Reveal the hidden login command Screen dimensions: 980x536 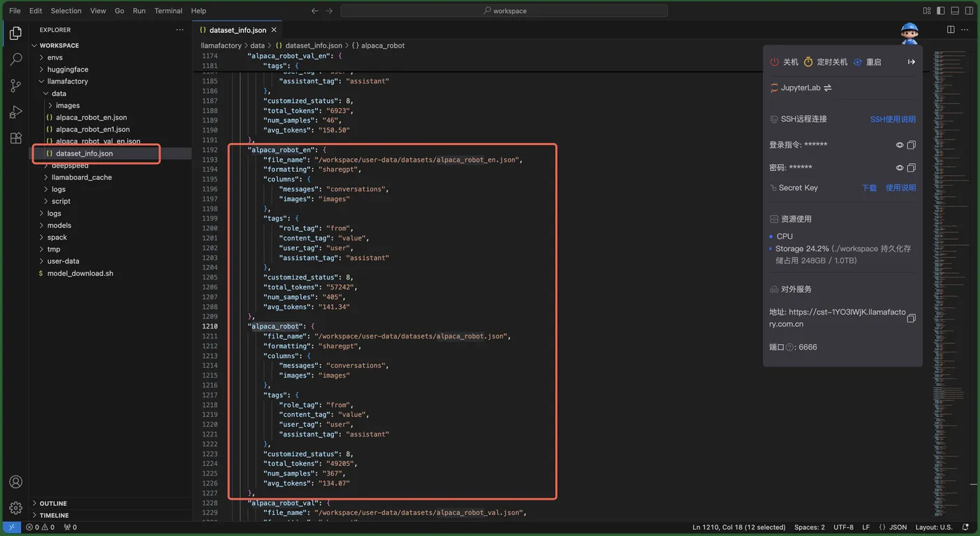[899, 145]
